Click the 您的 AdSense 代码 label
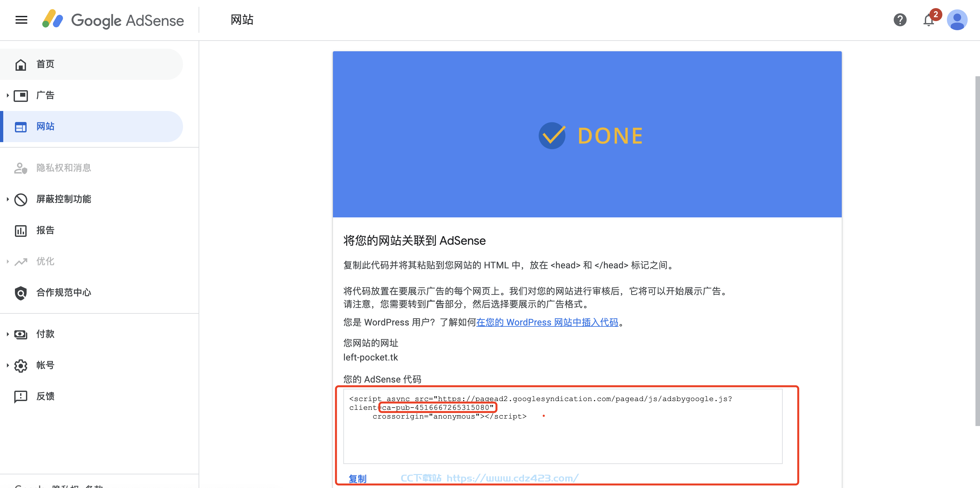 click(x=382, y=380)
